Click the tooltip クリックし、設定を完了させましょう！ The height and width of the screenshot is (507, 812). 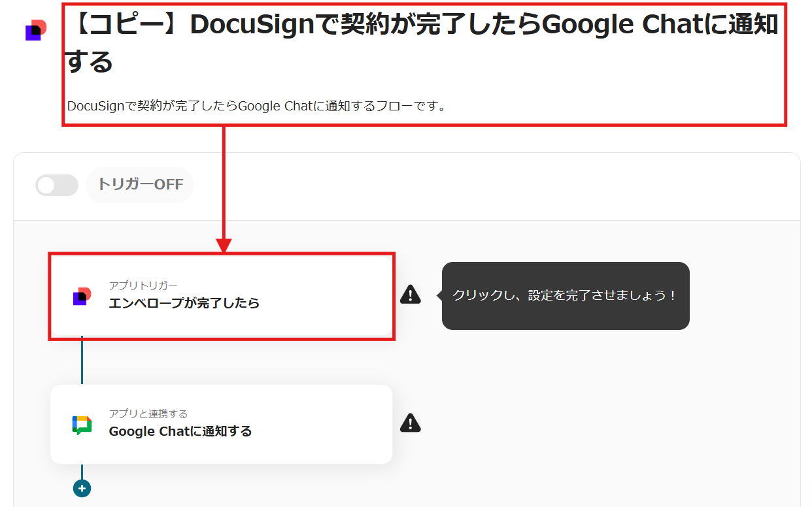[x=566, y=296]
